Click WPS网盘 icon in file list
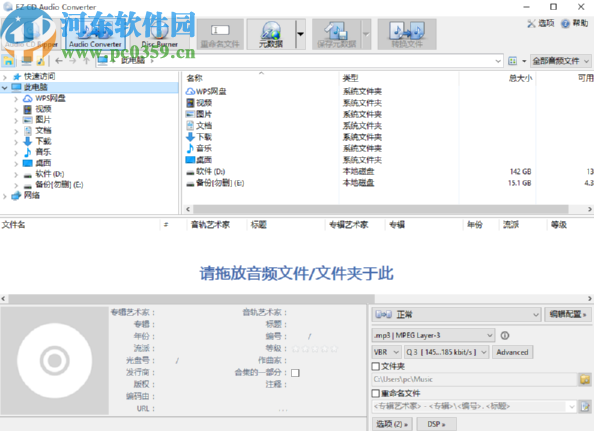The width and height of the screenshot is (594, 431). point(190,91)
